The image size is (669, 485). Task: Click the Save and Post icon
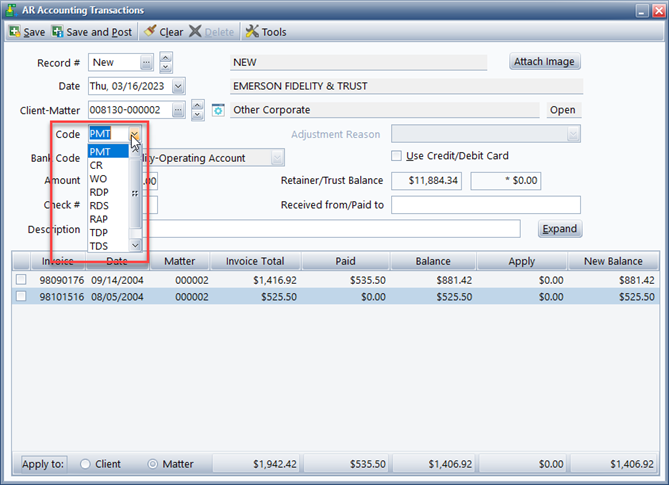coord(57,32)
